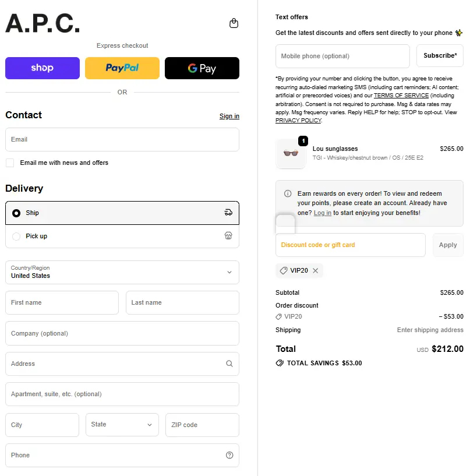Click the search icon in Address field
Viewport: 470px width, 476px height.
coord(229,364)
